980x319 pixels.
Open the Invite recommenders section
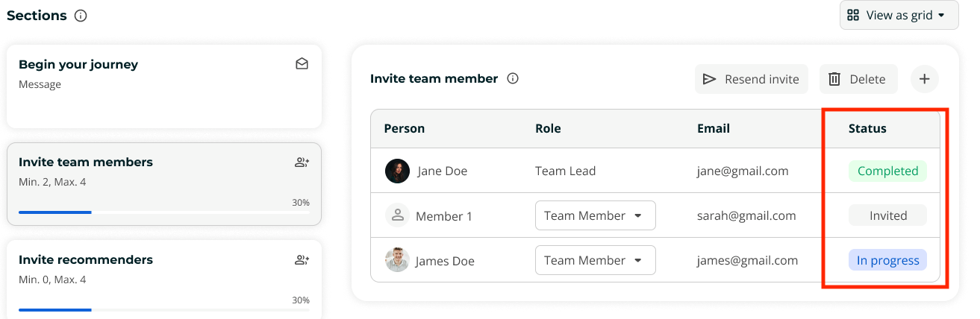click(164, 276)
